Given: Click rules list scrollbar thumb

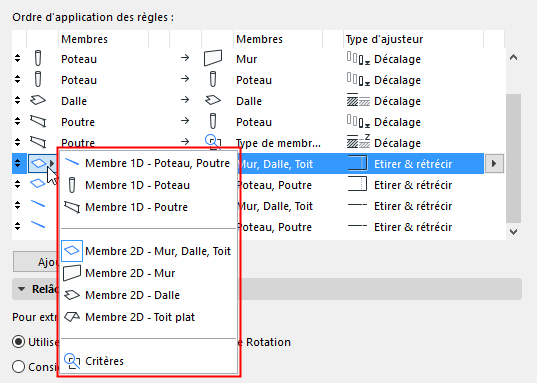Looking at the screenshot, I should click(513, 158).
